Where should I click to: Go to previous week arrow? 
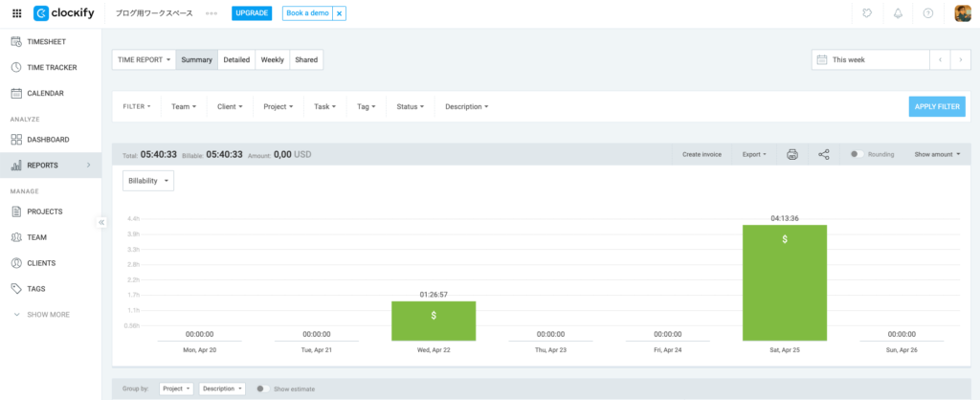[940, 59]
